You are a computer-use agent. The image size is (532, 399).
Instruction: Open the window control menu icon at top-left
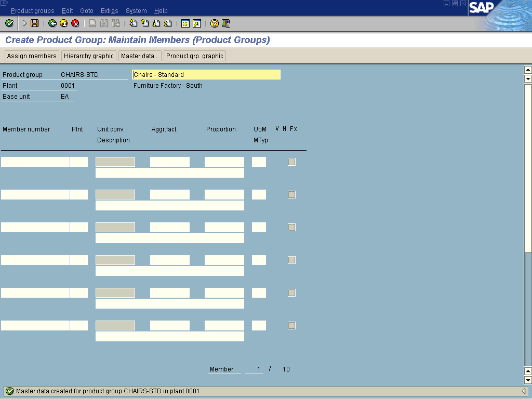point(4,3)
